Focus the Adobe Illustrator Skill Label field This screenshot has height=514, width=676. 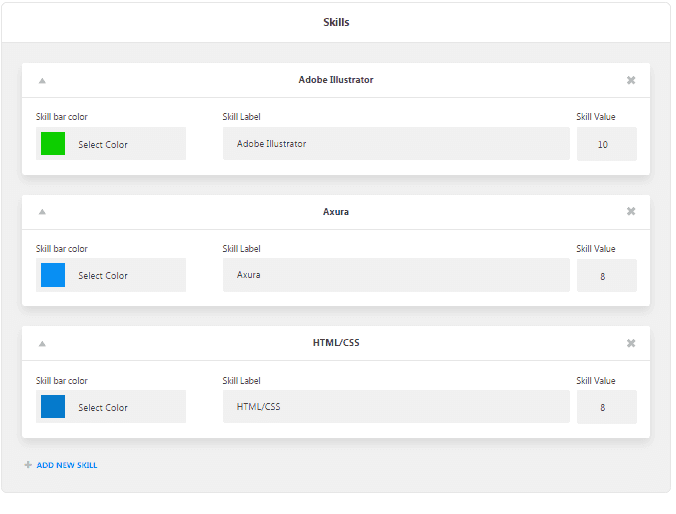click(396, 144)
